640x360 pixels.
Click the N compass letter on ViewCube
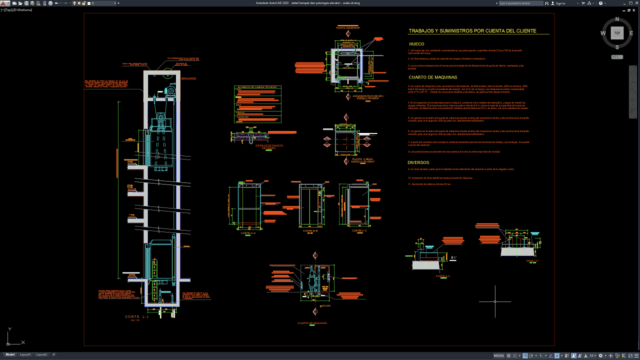tap(617, 19)
